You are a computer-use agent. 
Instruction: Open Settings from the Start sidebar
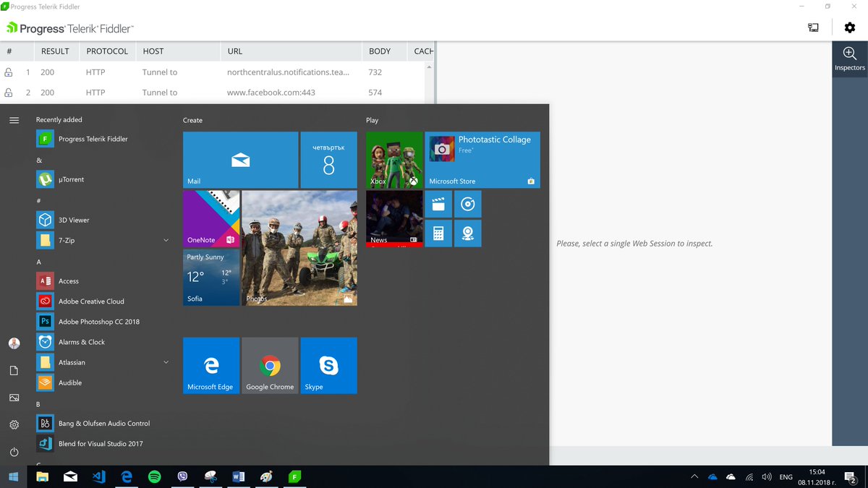pos(14,425)
